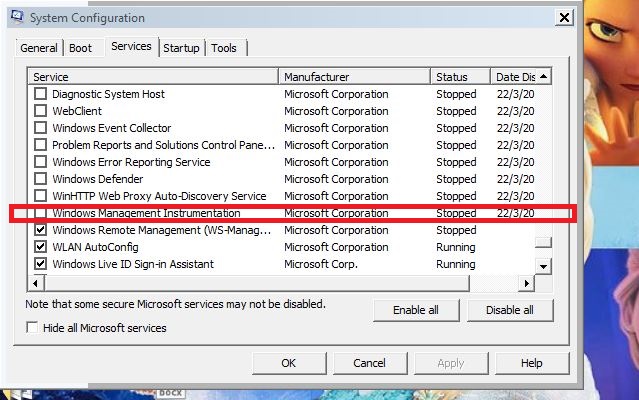Image resolution: width=639 pixels, height=400 pixels.
Task: Click date disabled cell for WebClient
Action: [516, 111]
